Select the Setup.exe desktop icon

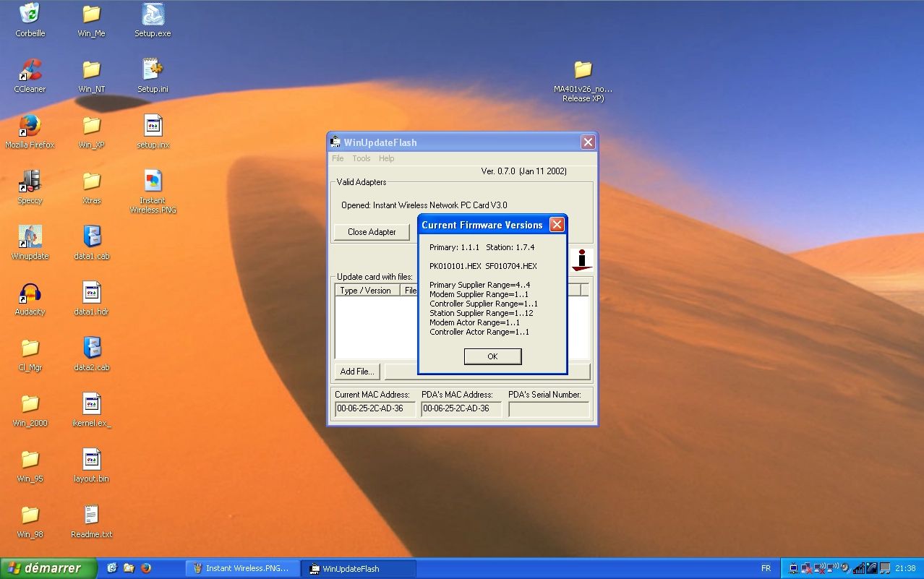click(x=153, y=14)
